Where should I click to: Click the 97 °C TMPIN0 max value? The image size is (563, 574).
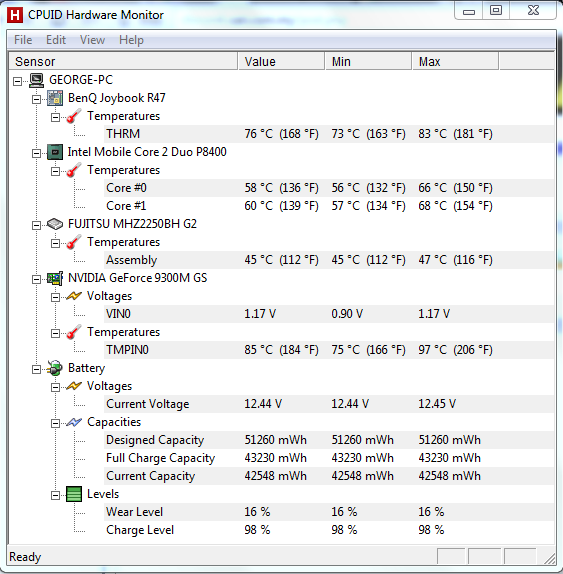tap(455, 350)
